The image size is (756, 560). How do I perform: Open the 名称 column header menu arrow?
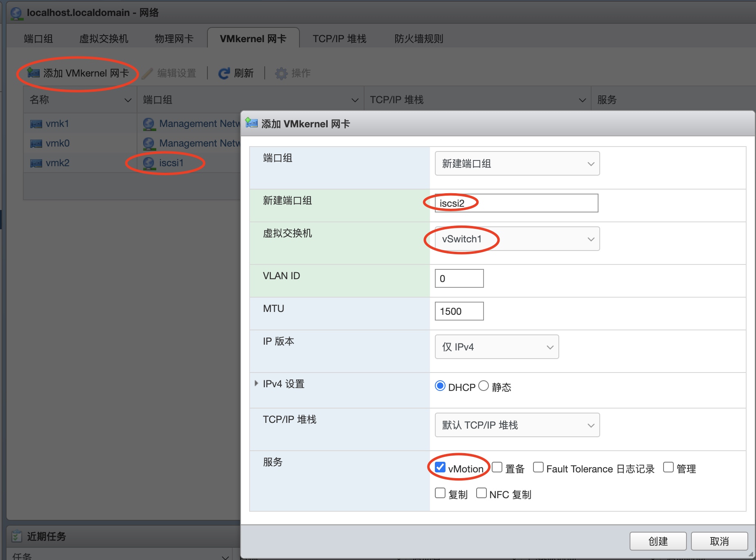coord(128,100)
